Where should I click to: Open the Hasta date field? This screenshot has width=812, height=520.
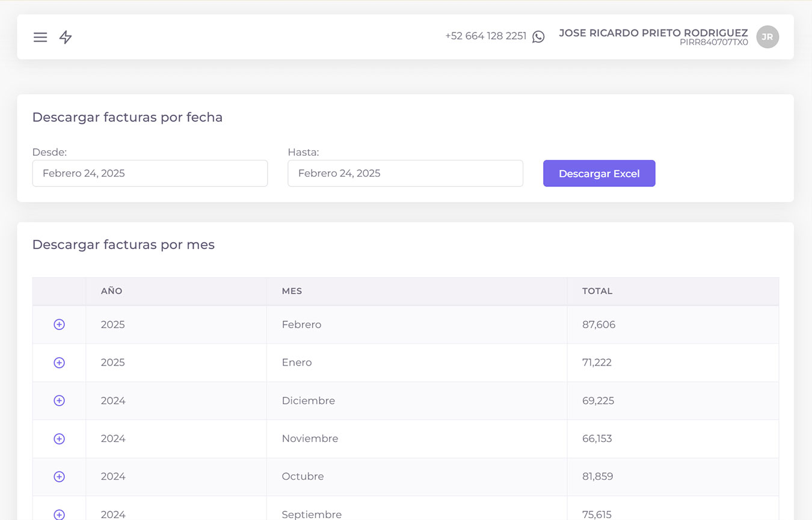click(x=405, y=173)
